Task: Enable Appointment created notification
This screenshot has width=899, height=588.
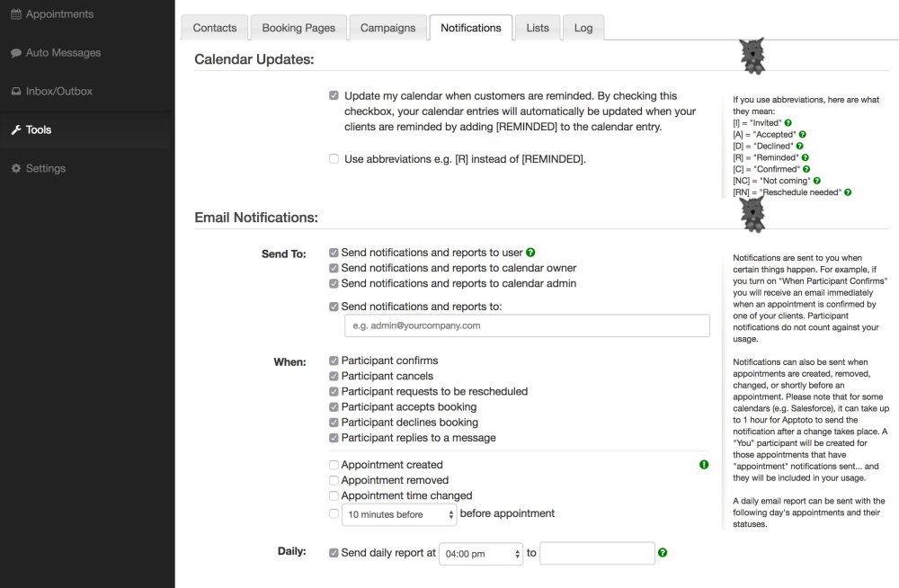Action: point(334,465)
